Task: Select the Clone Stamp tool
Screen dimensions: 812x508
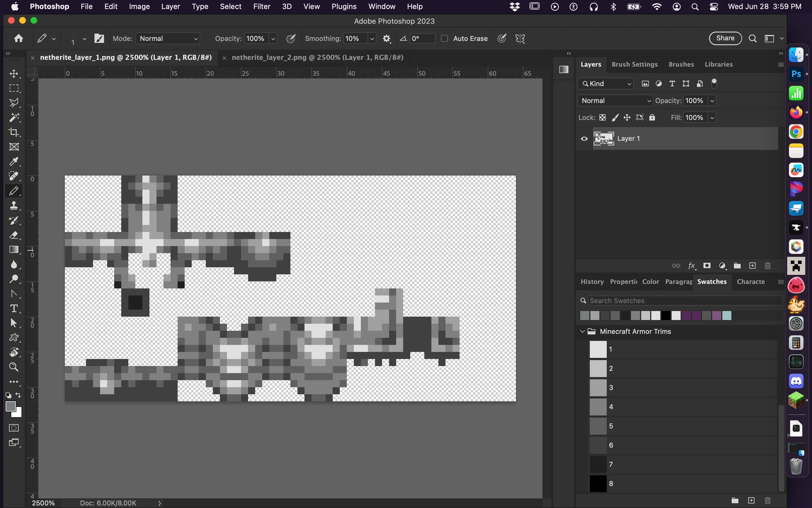Action: [14, 205]
